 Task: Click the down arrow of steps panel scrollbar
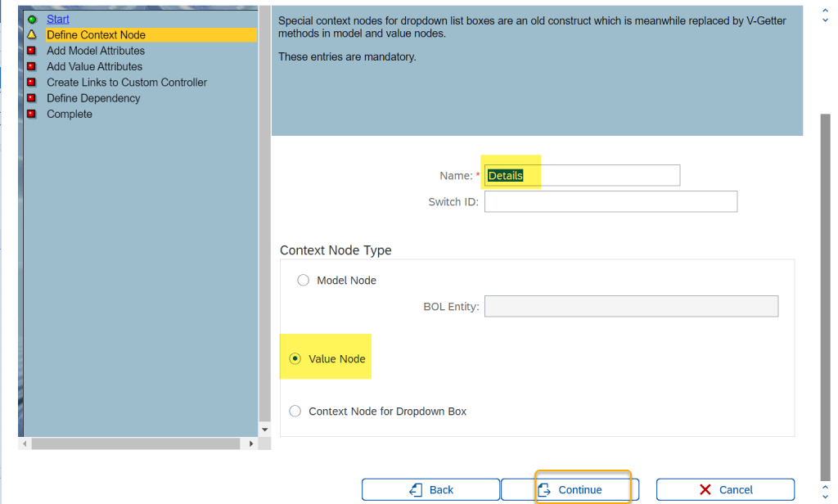point(264,430)
